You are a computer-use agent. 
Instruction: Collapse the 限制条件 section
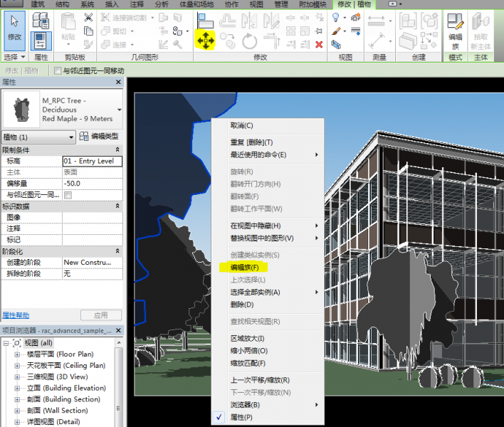coord(117,149)
